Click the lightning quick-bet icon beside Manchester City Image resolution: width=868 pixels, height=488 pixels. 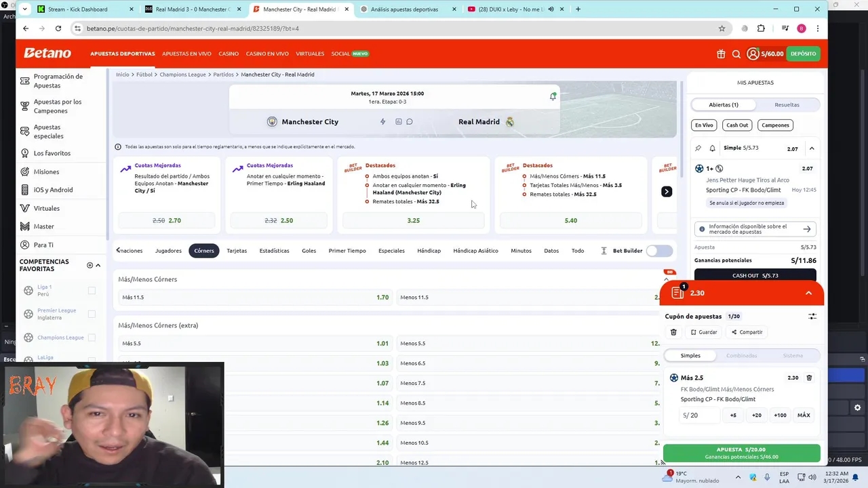pos(382,122)
